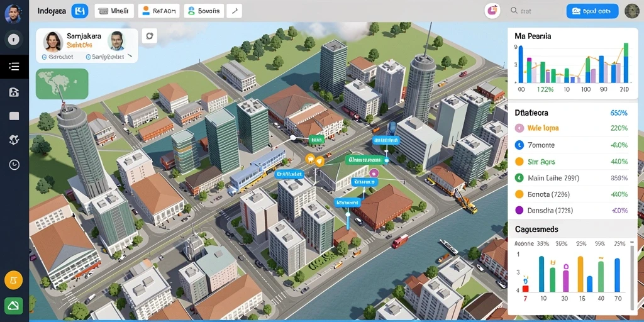The width and height of the screenshot is (644, 322).
Task: Open the Ref AOrn toolbar item
Action: (158, 11)
